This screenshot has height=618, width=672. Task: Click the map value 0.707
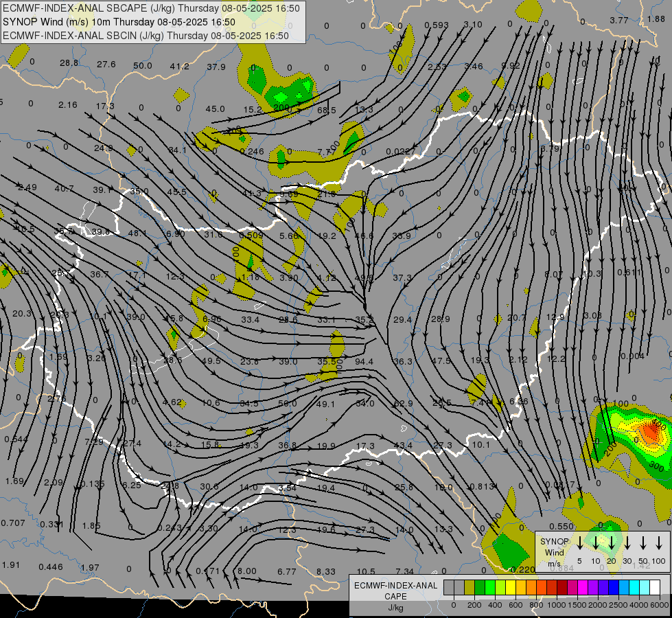coord(13,523)
